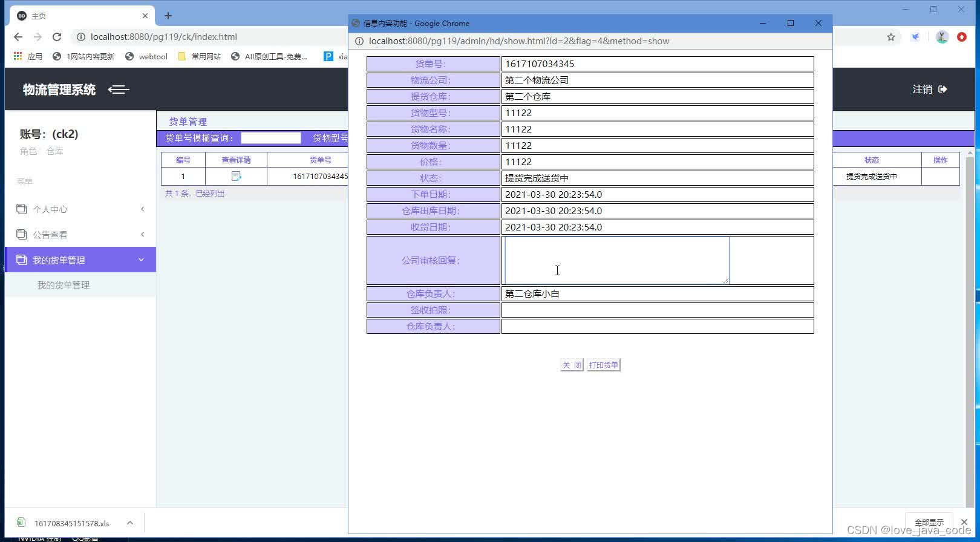Click the 货单号模糊查询 search input

coord(271,138)
